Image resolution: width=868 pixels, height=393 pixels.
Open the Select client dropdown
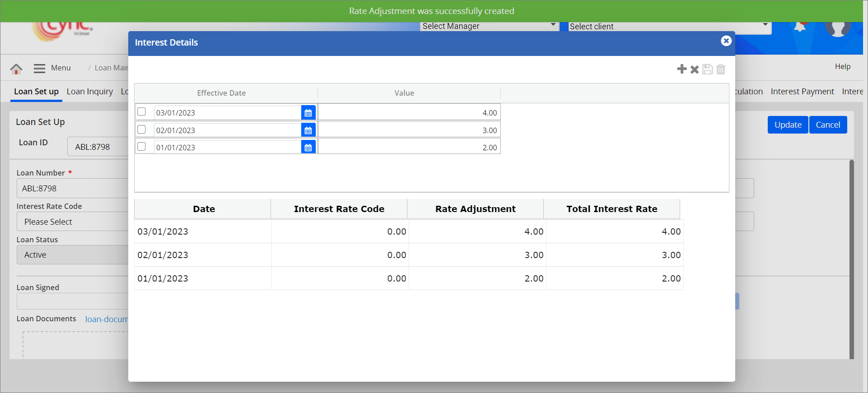667,27
